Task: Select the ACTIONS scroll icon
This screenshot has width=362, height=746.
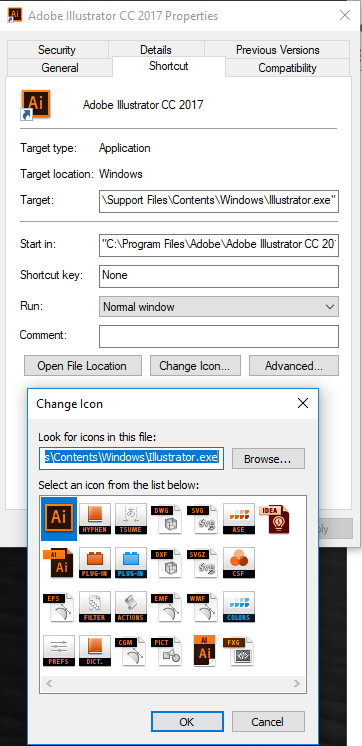Action: coord(131,607)
